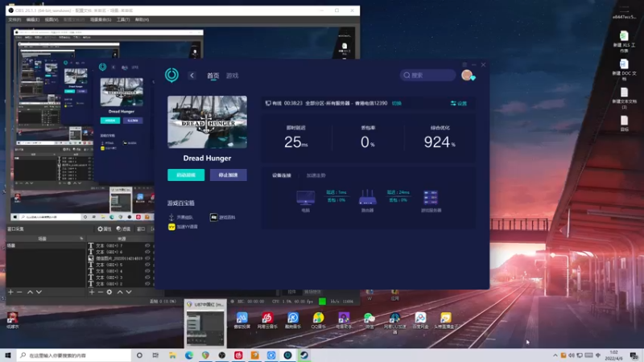The height and width of the screenshot is (362, 644).
Task: Select the 文本 (GDI+) 7 source row
Action: [x=119, y=245]
